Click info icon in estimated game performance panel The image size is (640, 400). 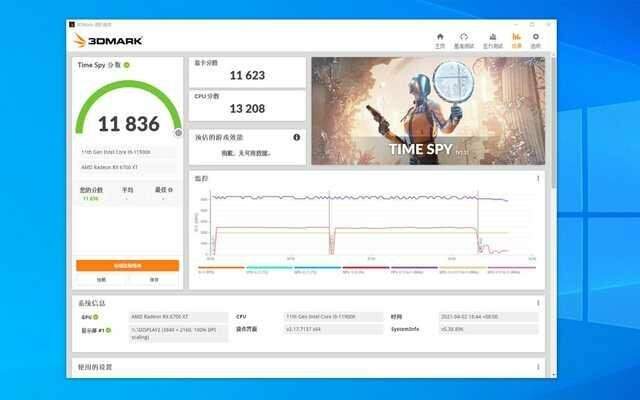(x=297, y=137)
